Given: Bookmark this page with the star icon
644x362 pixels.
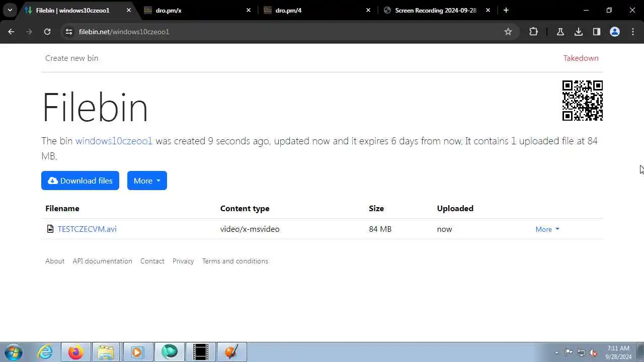Looking at the screenshot, I should (508, 32).
